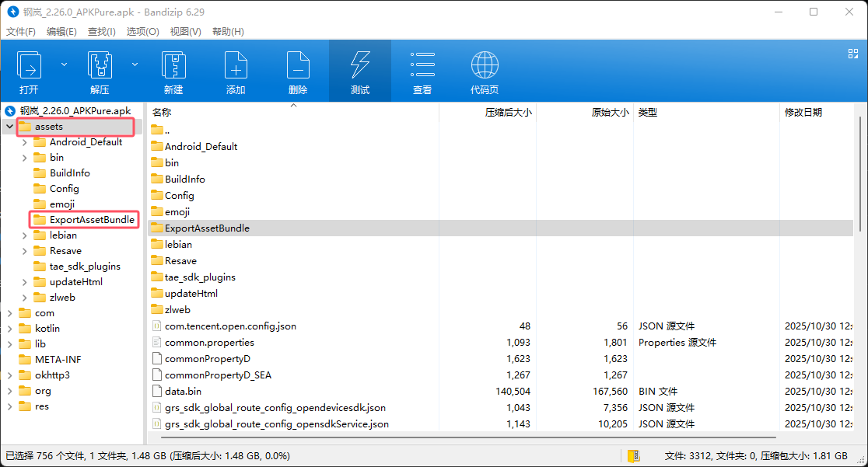
Task: Expand the updateHtml tree node
Action: pyautogui.click(x=24, y=282)
